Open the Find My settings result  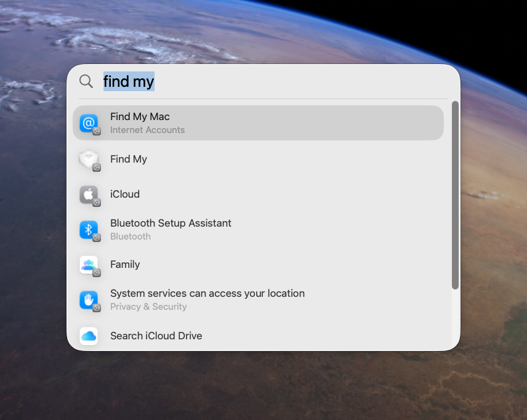pos(258,159)
